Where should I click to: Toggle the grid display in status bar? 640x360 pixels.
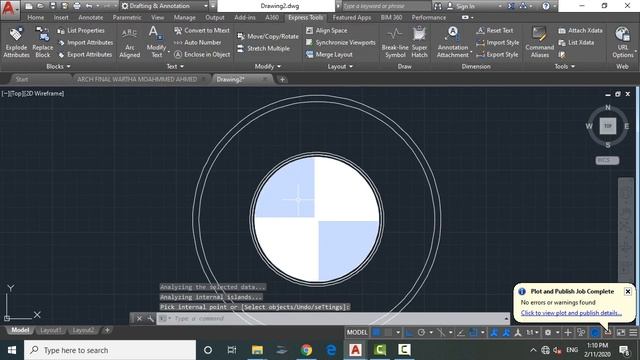pyautogui.click(x=376, y=332)
